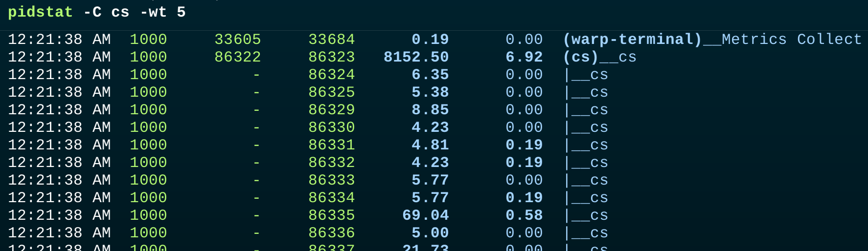Click the pidstat command name
Viewport: 868px width, 251px height.
[x=40, y=12]
